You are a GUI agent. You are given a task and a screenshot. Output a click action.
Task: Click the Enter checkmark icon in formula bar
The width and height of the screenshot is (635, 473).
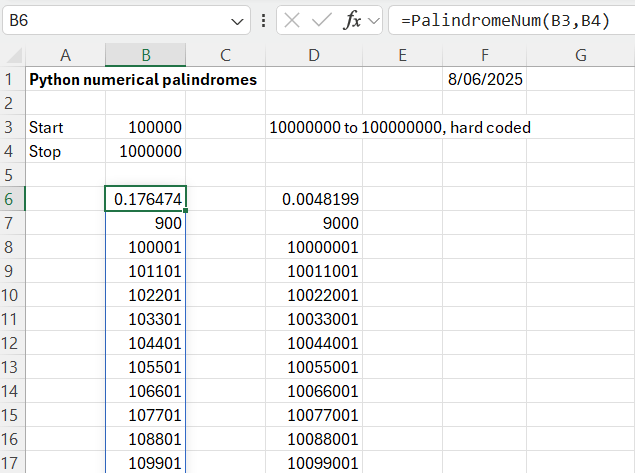[321, 20]
